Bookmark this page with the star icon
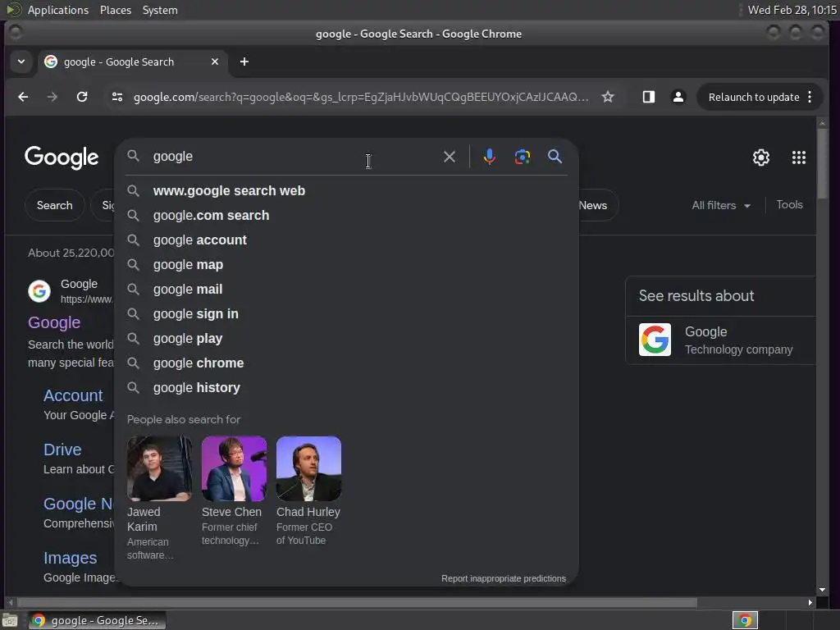This screenshot has height=630, width=840. [608, 97]
